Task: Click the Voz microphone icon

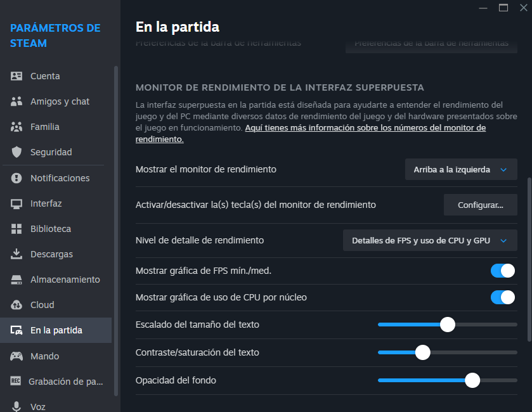Action: [x=16, y=406]
